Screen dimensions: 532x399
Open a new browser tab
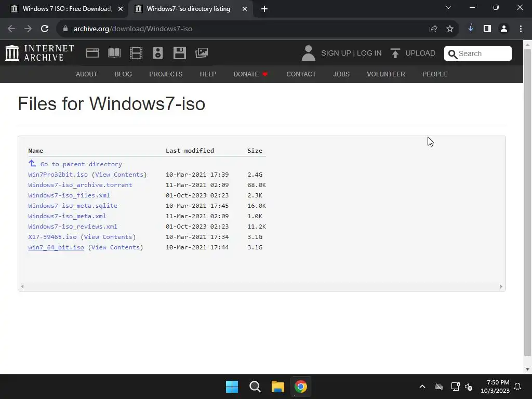coord(264,9)
